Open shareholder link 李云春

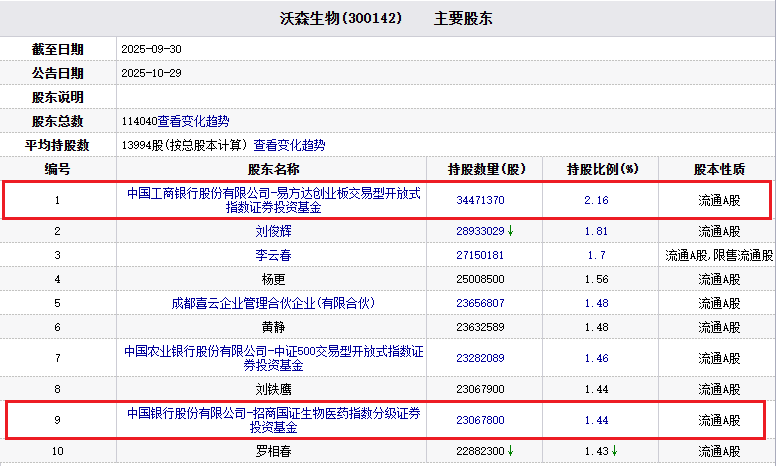[273, 255]
